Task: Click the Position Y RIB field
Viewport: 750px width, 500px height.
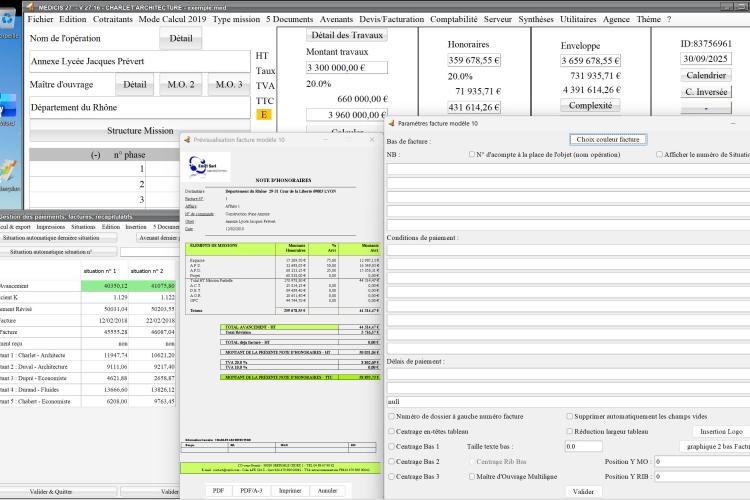Action: [702, 477]
